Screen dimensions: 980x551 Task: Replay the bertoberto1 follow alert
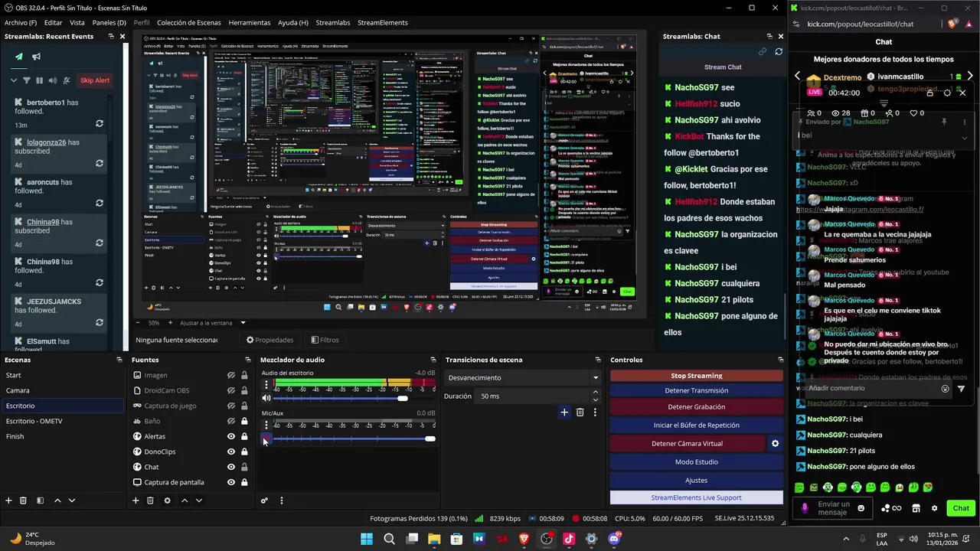click(x=100, y=124)
